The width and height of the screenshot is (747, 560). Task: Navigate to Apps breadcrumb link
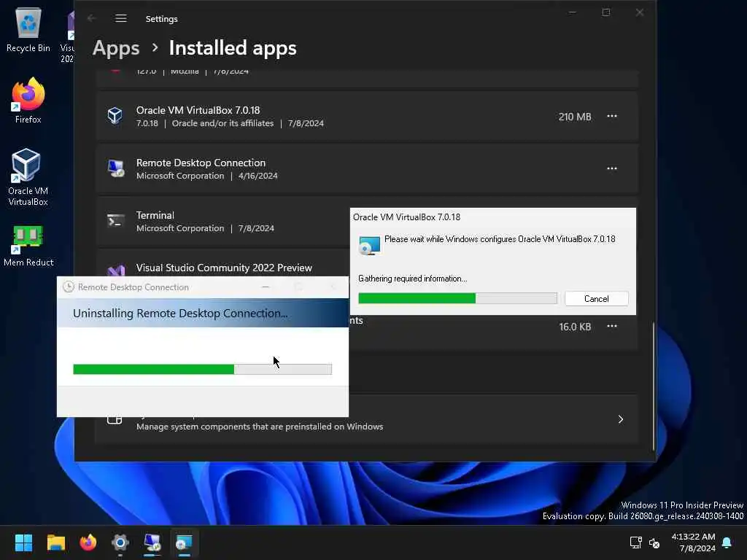[x=116, y=48]
